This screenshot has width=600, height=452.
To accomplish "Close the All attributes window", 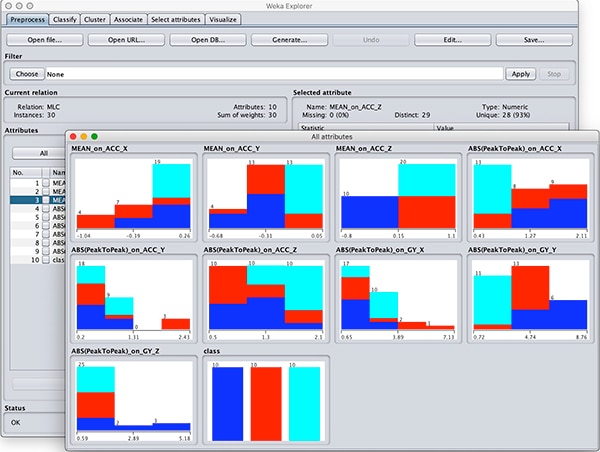I will (x=75, y=135).
